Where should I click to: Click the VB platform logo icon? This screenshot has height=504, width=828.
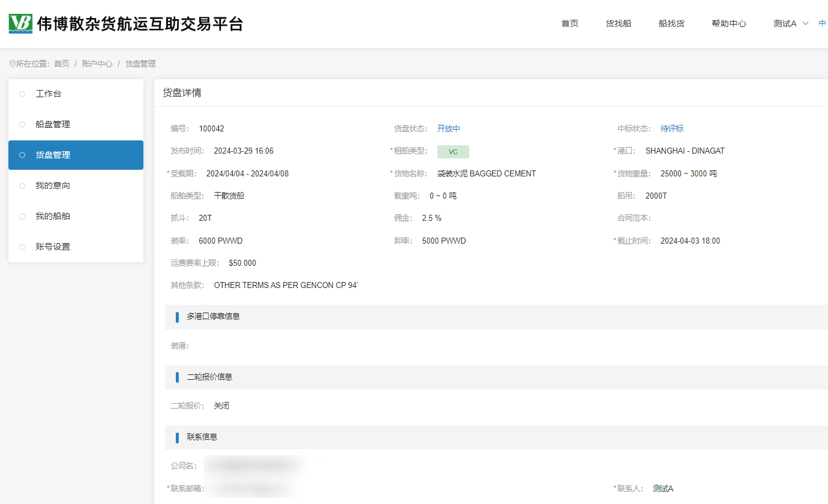point(20,24)
